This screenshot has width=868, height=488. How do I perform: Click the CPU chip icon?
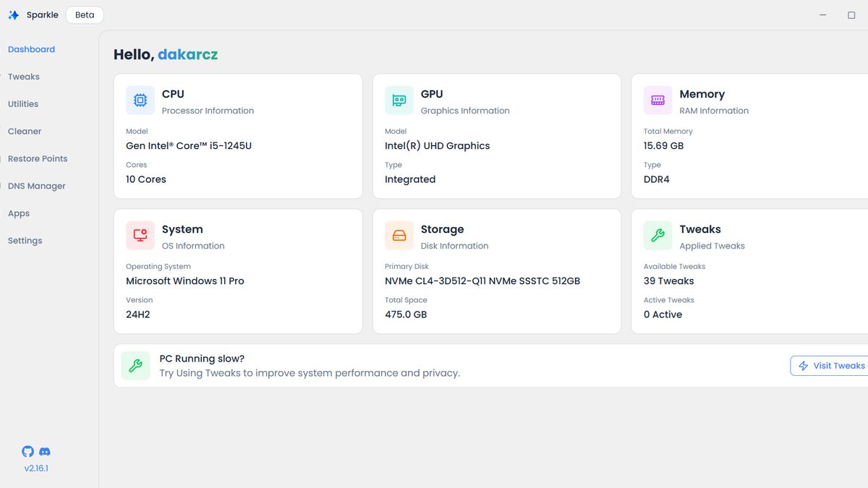click(140, 100)
